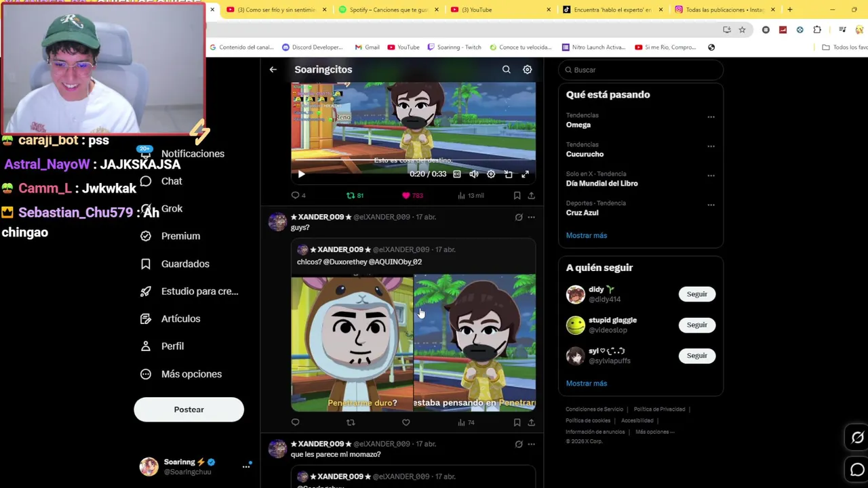Open options for the Cucurucho trend
868x488 pixels.
pos(711,146)
